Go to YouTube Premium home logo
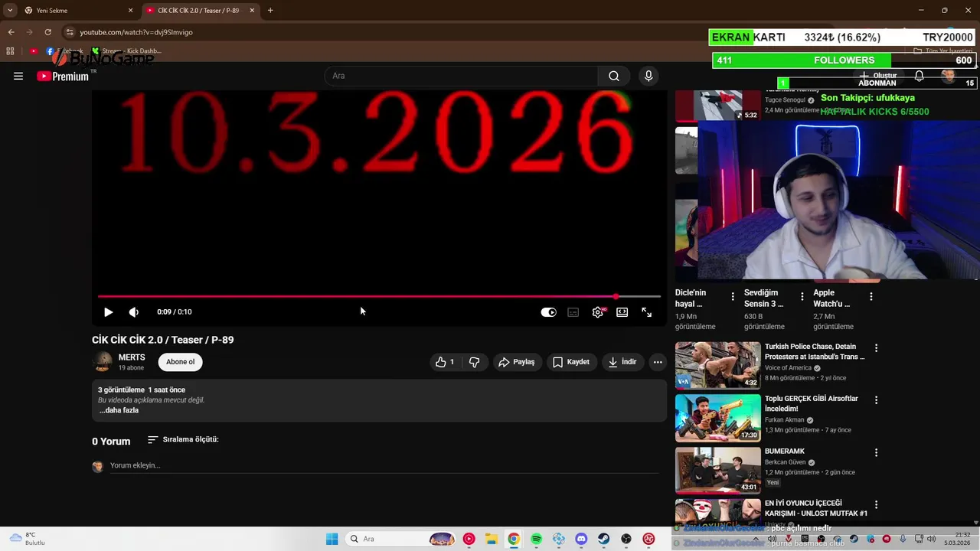This screenshot has height=551, width=980. click(x=63, y=76)
